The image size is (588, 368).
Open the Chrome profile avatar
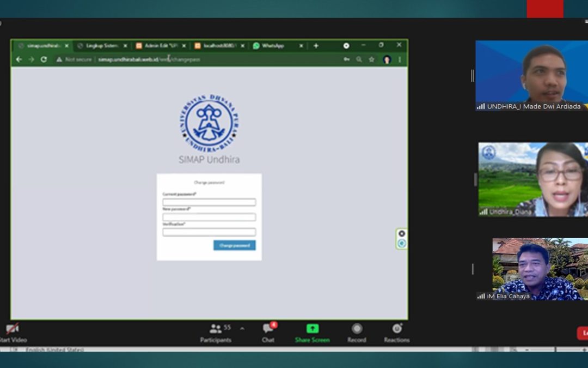point(387,60)
